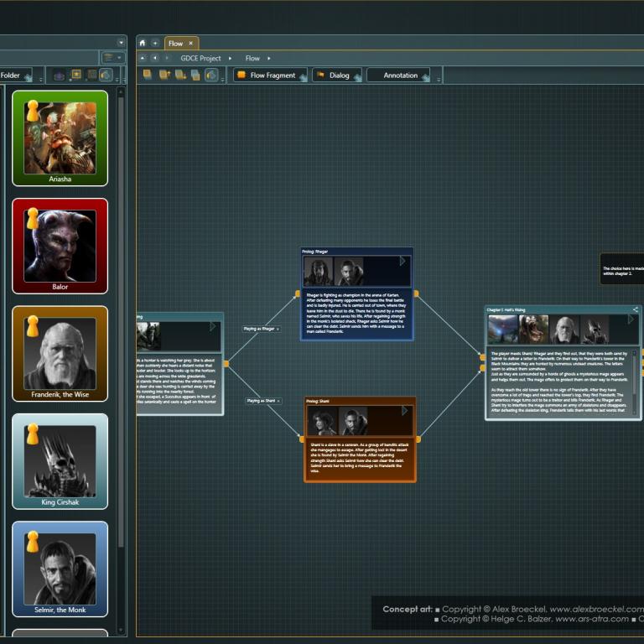
Task: Add an Annotation
Action: coord(398,75)
